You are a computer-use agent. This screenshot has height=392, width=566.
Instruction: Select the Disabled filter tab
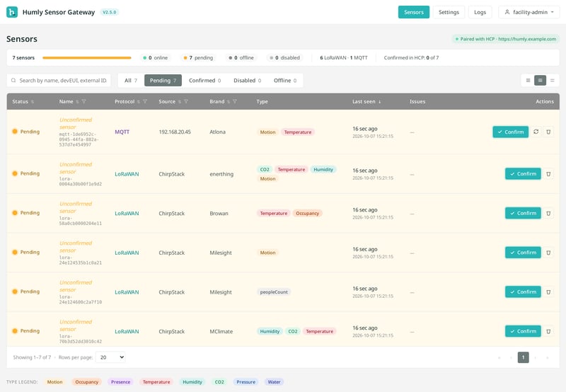247,80
